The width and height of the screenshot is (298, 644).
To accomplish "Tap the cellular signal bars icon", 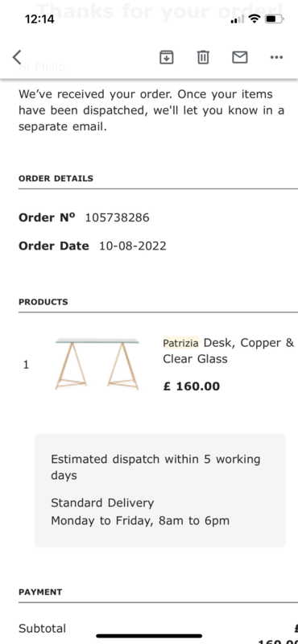I will click(x=237, y=19).
